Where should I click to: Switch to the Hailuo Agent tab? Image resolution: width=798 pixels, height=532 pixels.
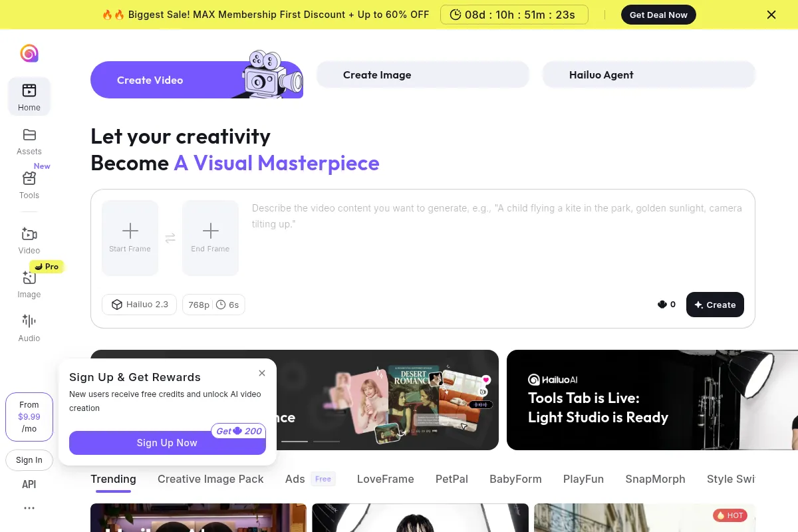point(649,75)
